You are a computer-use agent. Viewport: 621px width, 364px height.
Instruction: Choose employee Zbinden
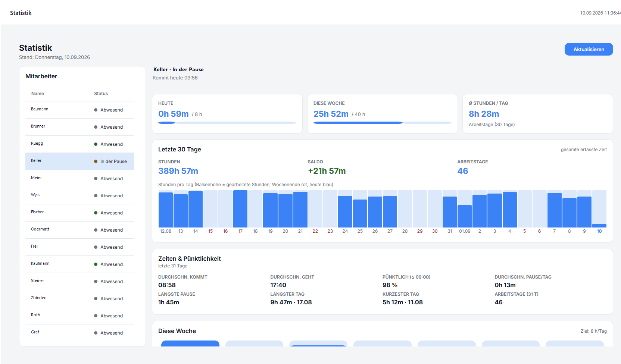(80, 299)
